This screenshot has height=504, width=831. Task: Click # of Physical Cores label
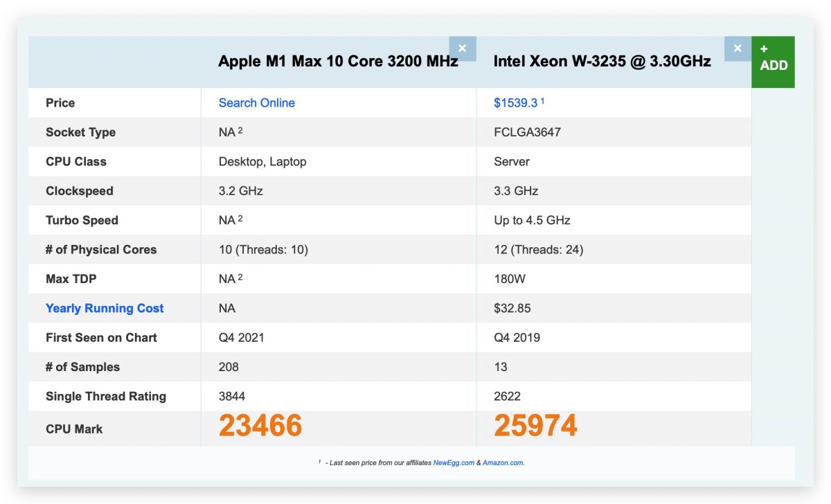(101, 249)
